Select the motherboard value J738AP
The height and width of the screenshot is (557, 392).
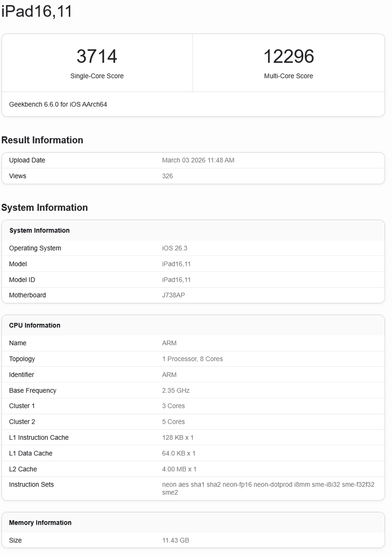[173, 295]
